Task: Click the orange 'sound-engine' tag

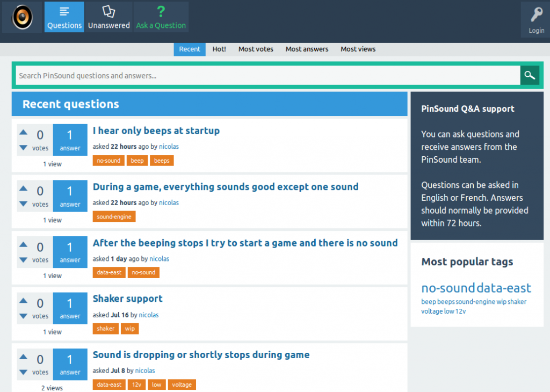Action: pos(114,217)
